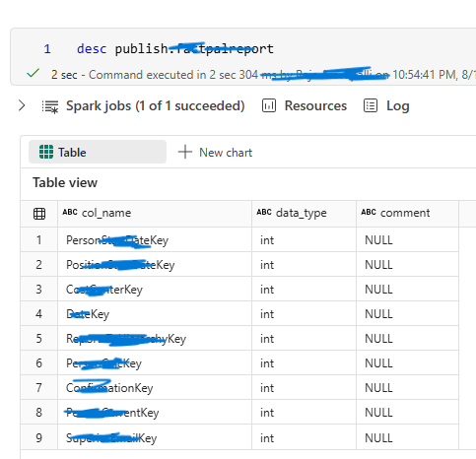Select row number 5 in the table
The height and width of the screenshot is (459, 476).
click(x=38, y=339)
